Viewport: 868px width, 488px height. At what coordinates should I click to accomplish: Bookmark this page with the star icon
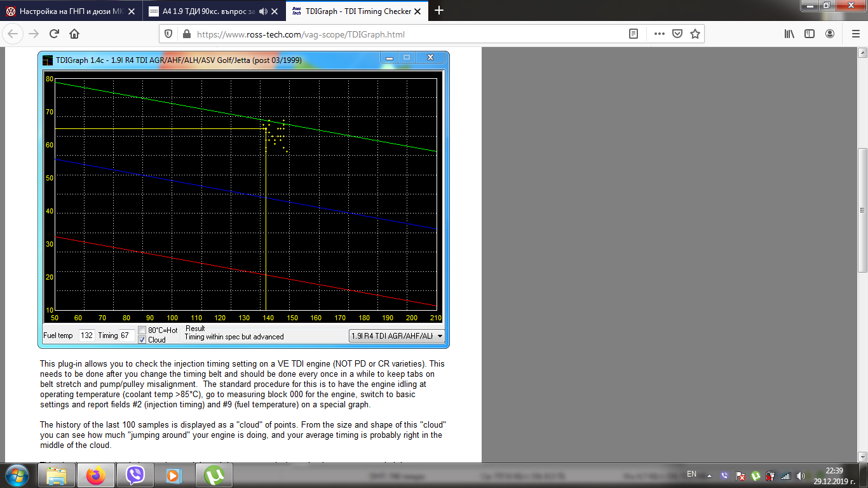pyautogui.click(x=695, y=34)
